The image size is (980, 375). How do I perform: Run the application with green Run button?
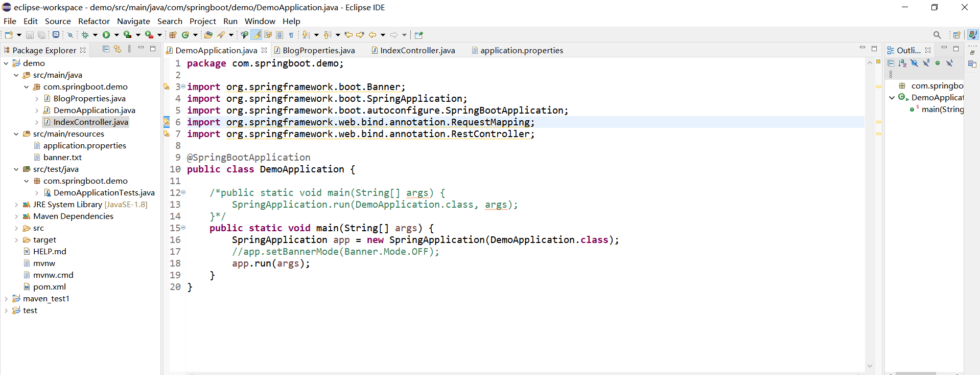pos(106,35)
